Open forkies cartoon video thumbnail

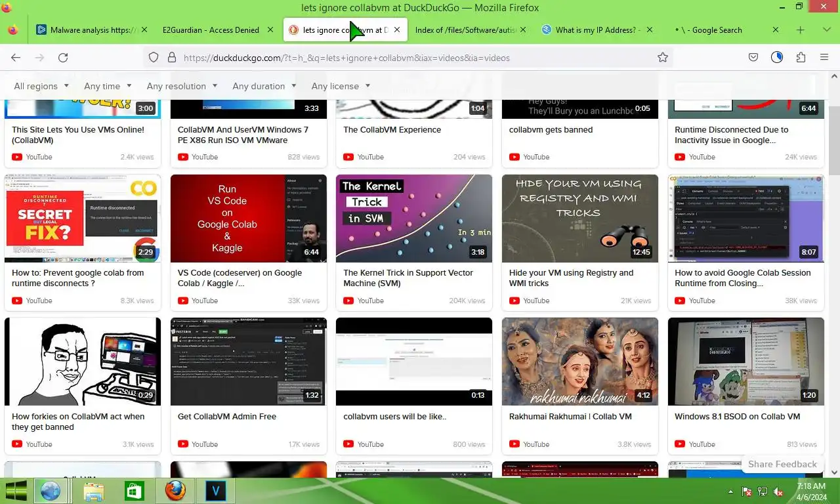83,362
